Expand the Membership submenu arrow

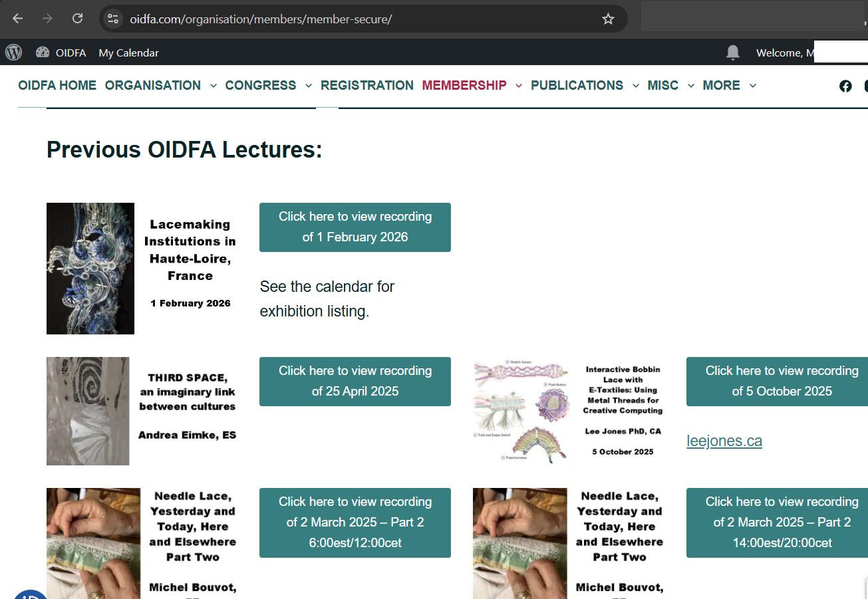[x=519, y=86]
